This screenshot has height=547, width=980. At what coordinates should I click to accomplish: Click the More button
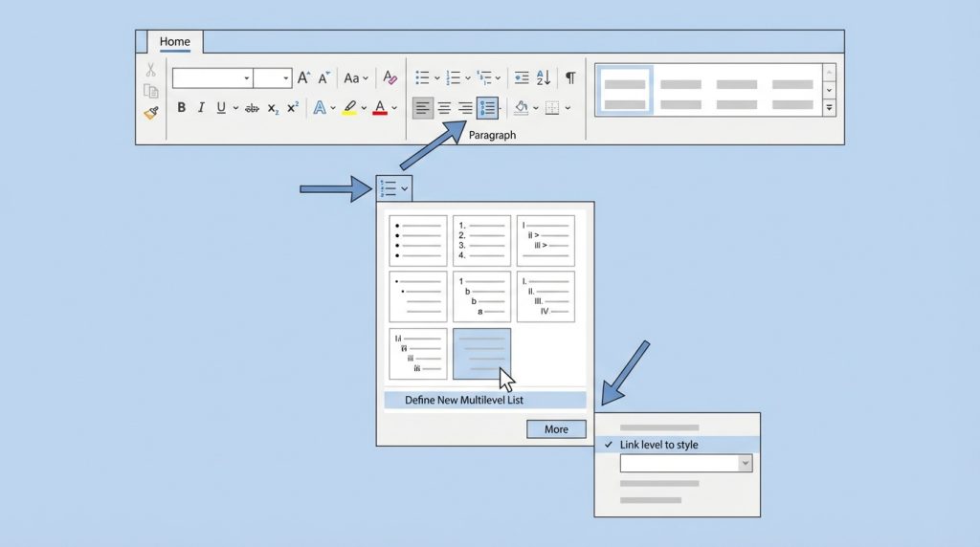(x=556, y=429)
